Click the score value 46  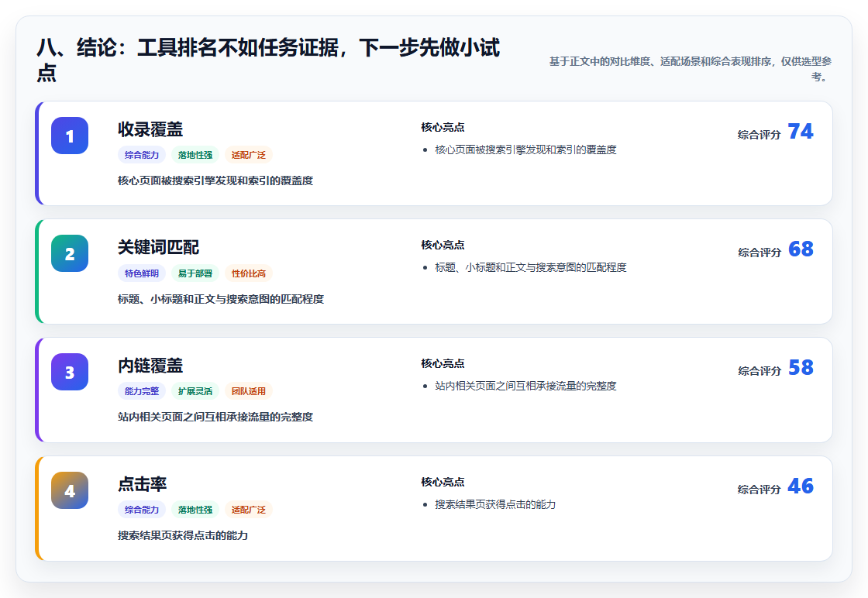coord(801,486)
